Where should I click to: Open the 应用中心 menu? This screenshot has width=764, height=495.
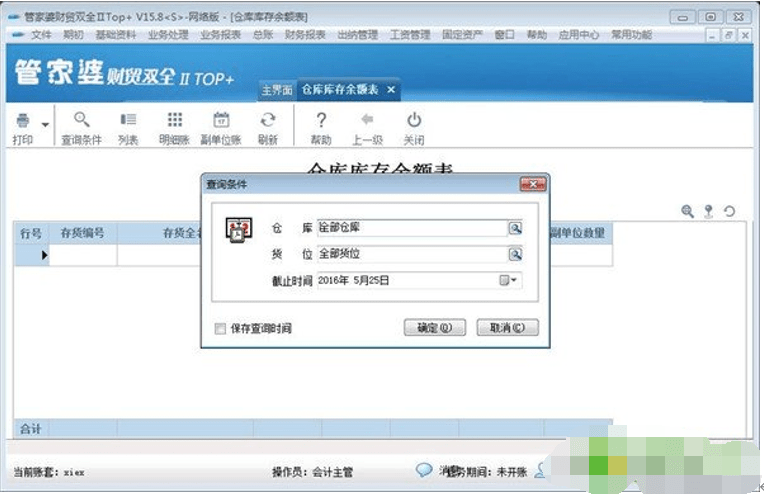pos(579,35)
